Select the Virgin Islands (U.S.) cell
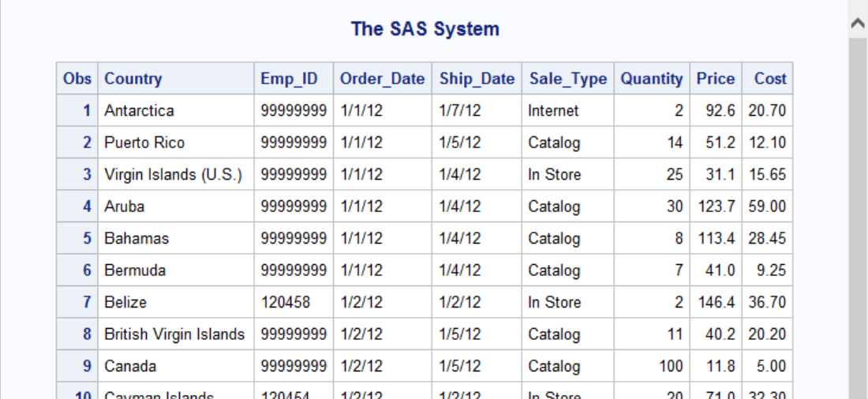This screenshot has width=868, height=399. point(174,175)
